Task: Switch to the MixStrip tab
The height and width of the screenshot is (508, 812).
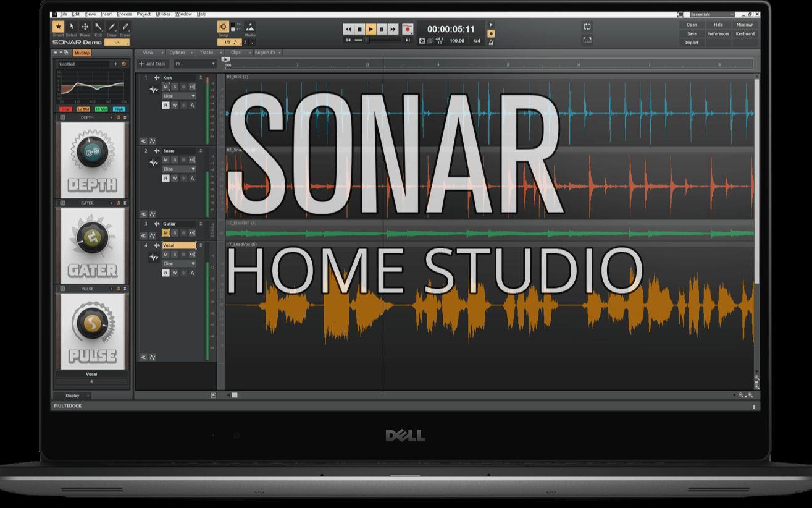Action: point(82,53)
